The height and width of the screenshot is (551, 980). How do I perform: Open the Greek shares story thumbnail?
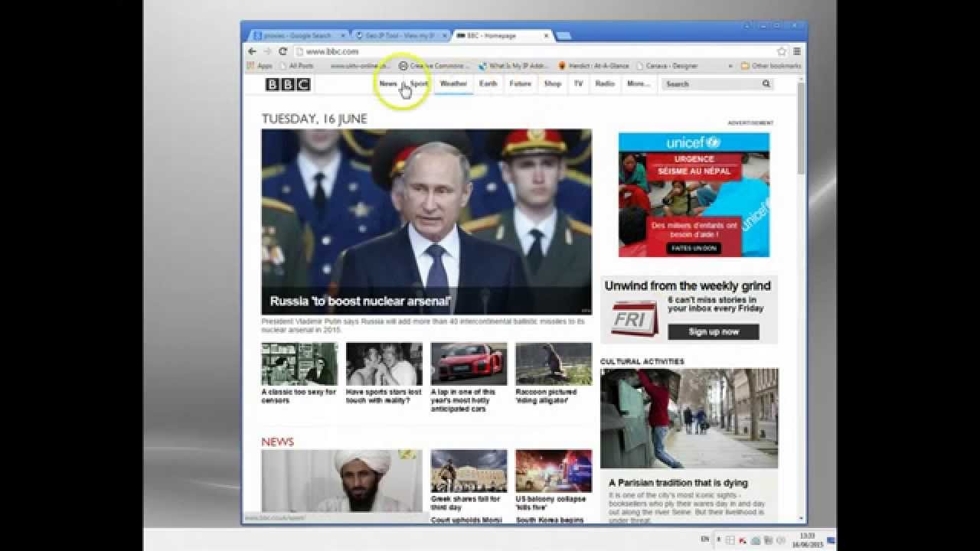point(469,471)
